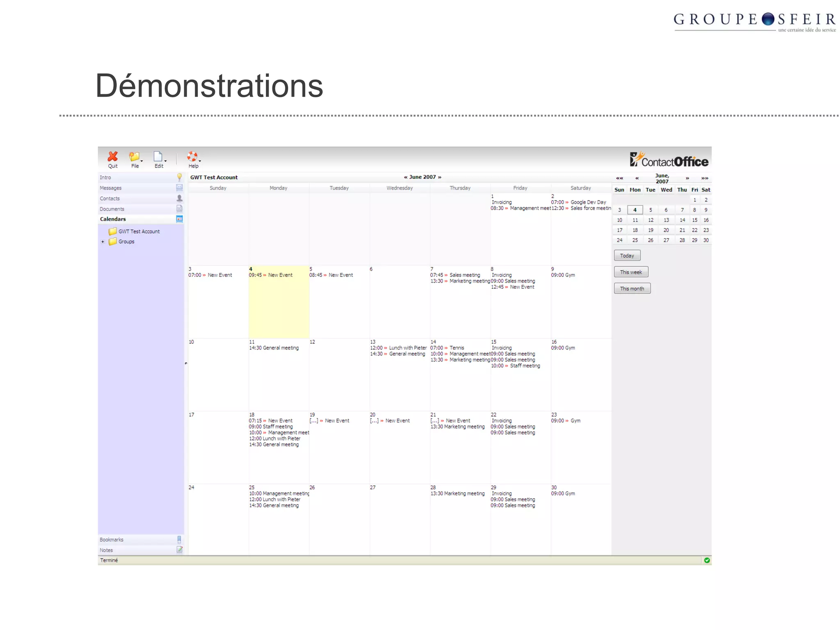
Task: Jump back a year with double-left arrows
Action: tap(619, 178)
